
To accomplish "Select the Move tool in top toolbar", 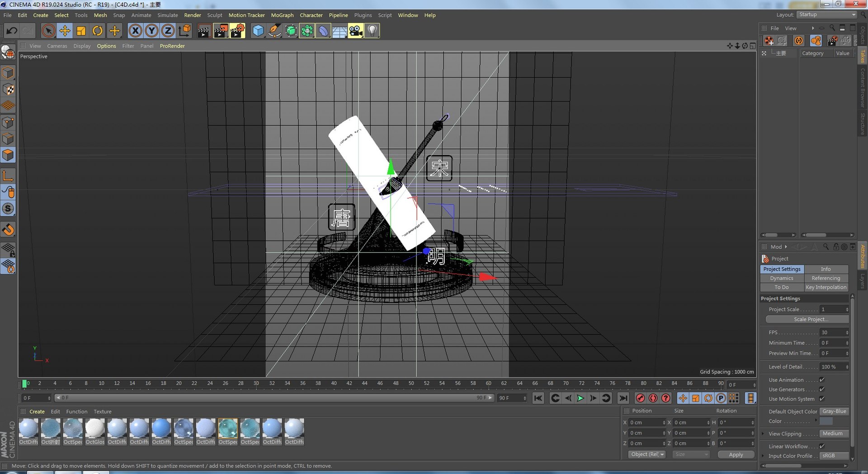I will point(65,31).
